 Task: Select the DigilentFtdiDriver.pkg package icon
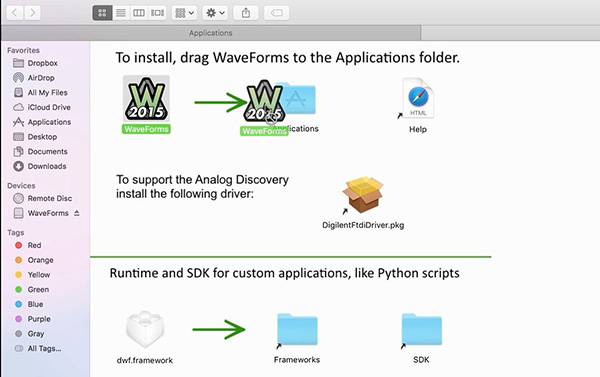[363, 195]
